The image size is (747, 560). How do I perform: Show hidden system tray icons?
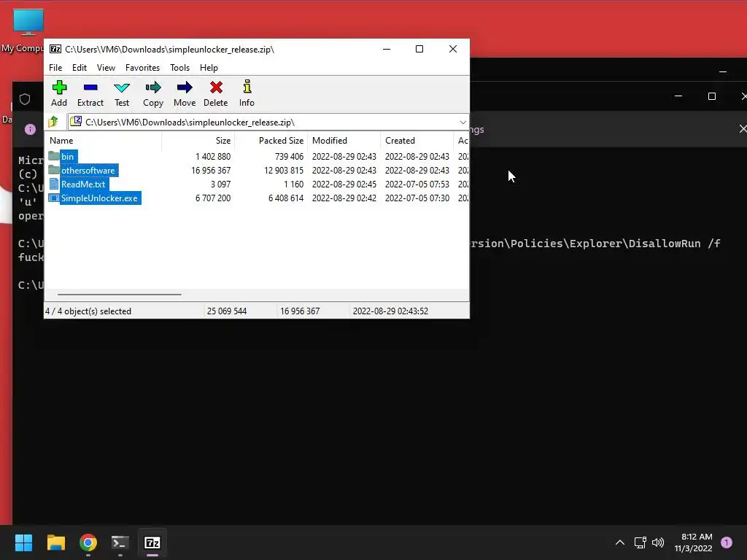tap(620, 542)
